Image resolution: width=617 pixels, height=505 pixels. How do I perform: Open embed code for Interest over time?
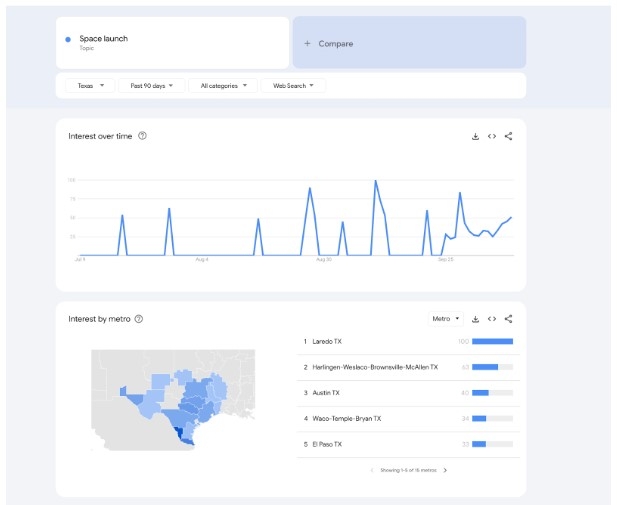(492, 136)
